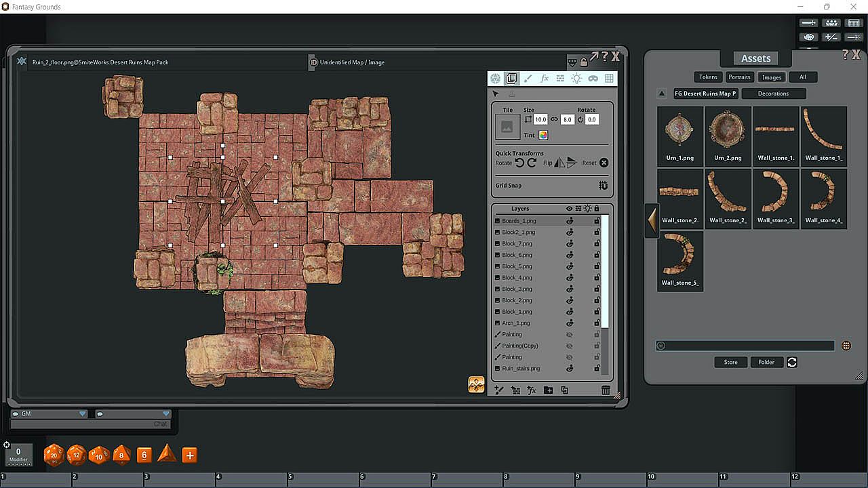Screen dimensions: 868x488
Task: Click the Reset transforms X icon
Action: [x=604, y=163]
